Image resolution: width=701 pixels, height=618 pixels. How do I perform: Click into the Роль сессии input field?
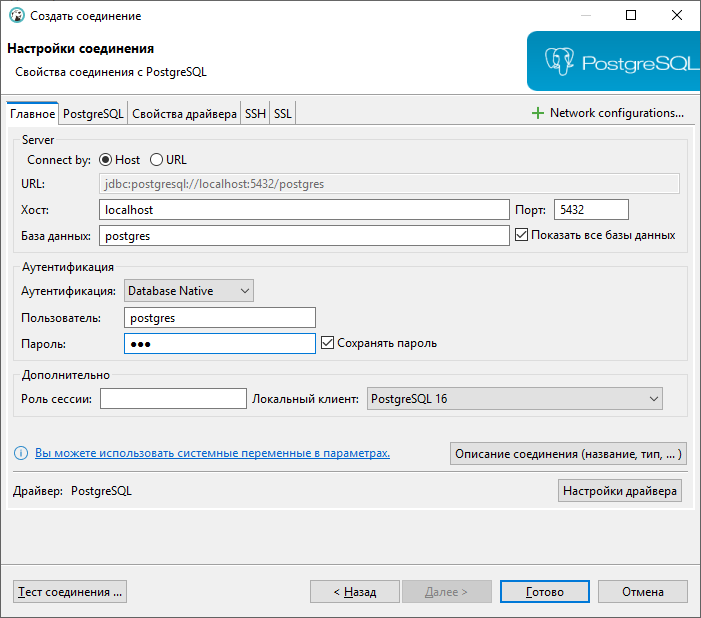click(173, 398)
